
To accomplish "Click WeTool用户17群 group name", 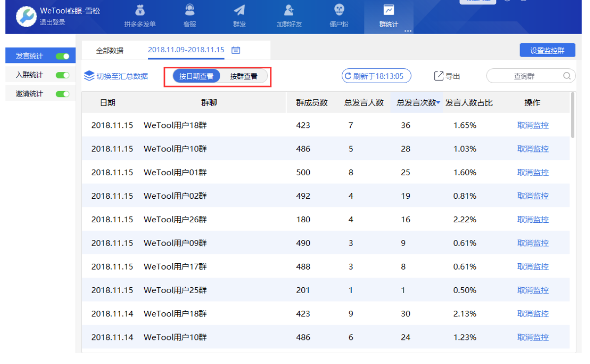I will coord(175,267).
